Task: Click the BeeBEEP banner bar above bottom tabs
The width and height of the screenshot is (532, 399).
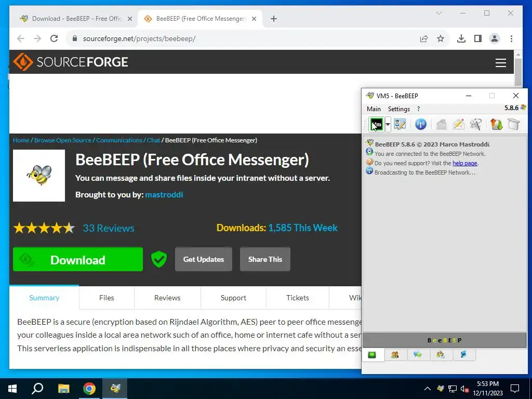Action: point(445,340)
